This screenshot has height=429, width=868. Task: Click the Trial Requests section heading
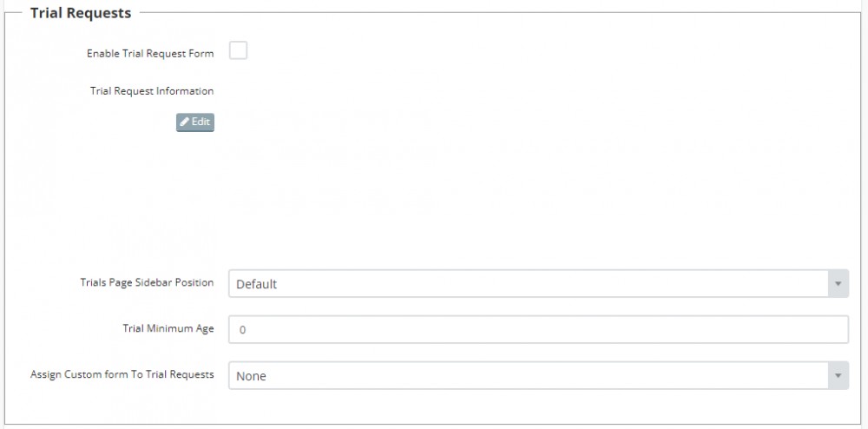point(81,13)
